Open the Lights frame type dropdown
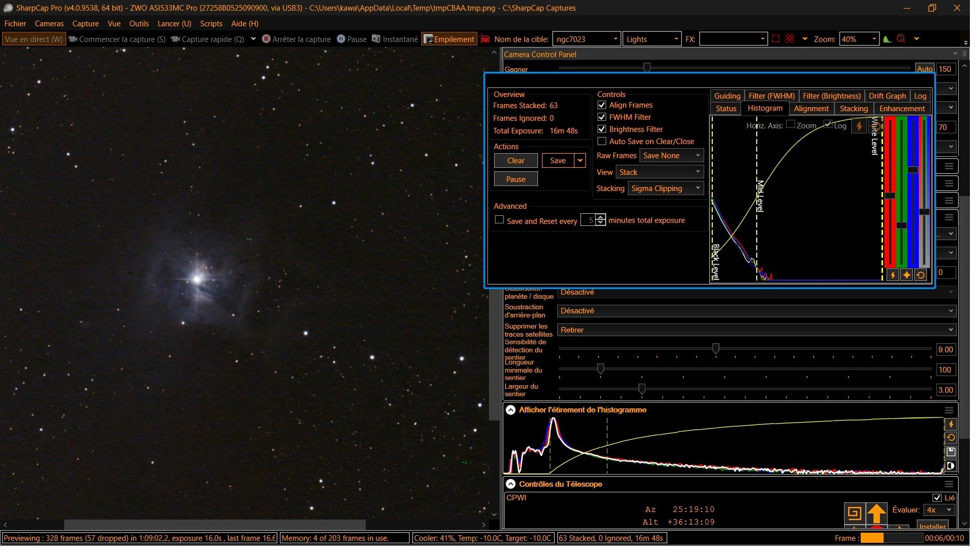 point(676,39)
